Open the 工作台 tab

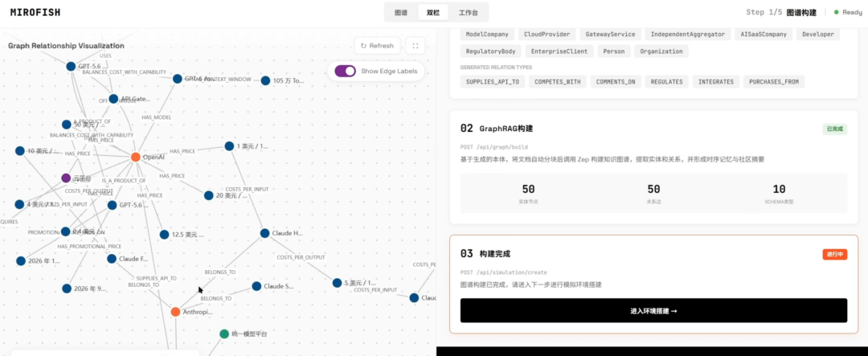pyautogui.click(x=469, y=12)
